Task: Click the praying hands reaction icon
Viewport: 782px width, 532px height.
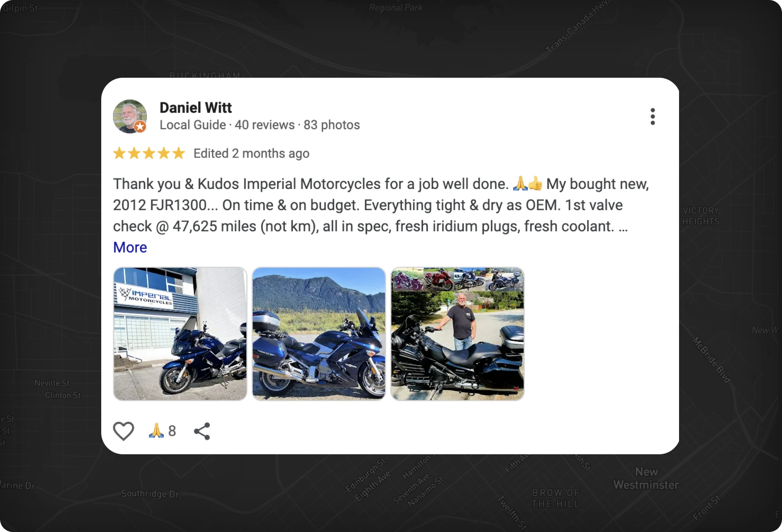Action: [156, 430]
